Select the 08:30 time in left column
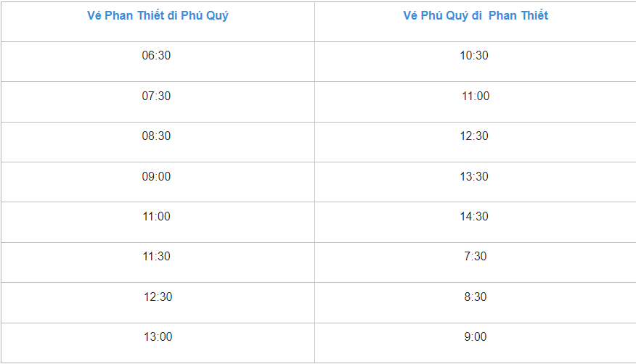636x364 pixels. click(156, 136)
